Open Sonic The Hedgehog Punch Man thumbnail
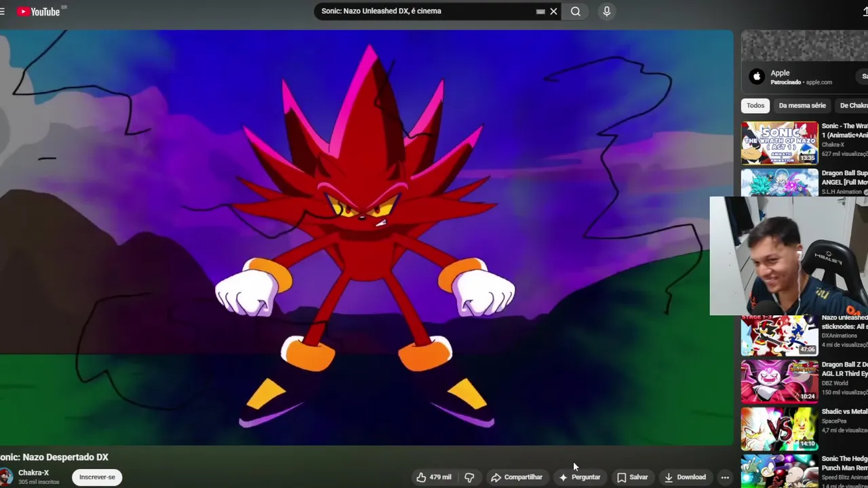Screen dimensions: 868x488 click(x=779, y=471)
